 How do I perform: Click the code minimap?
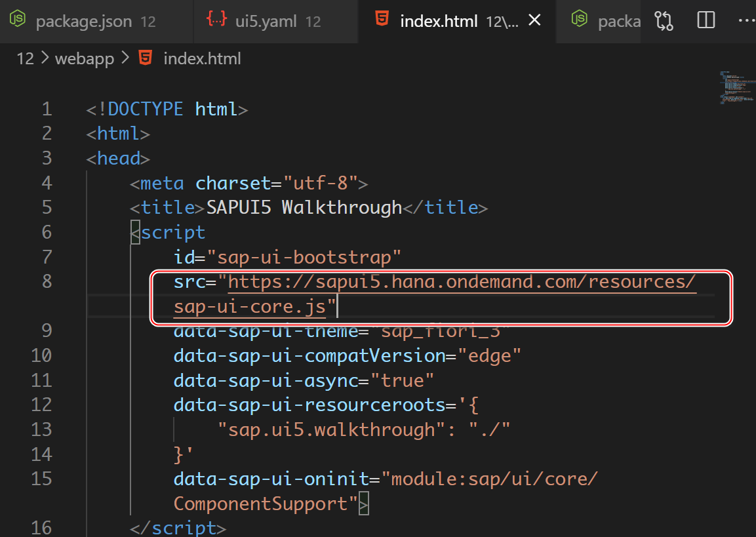pyautogui.click(x=737, y=88)
